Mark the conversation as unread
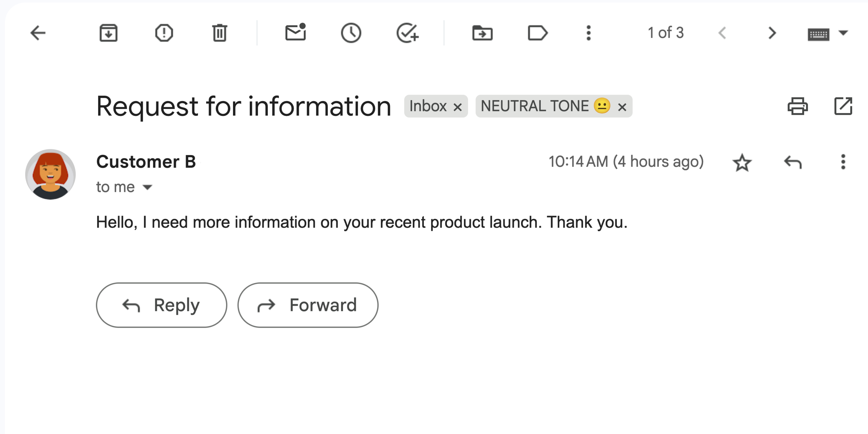The width and height of the screenshot is (868, 434). coord(295,33)
